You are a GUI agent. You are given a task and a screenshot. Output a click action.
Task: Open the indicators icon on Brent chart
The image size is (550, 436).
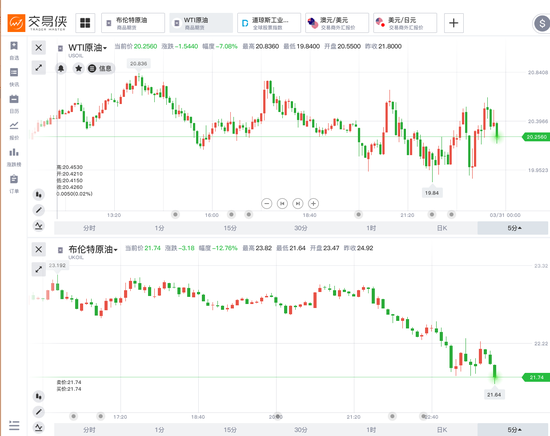tap(39, 428)
